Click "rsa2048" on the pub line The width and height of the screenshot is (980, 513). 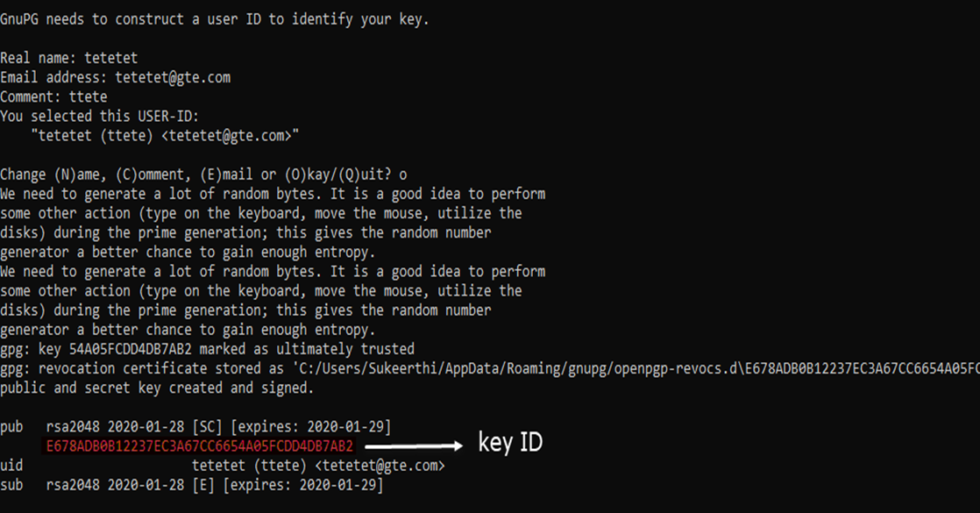(73, 427)
